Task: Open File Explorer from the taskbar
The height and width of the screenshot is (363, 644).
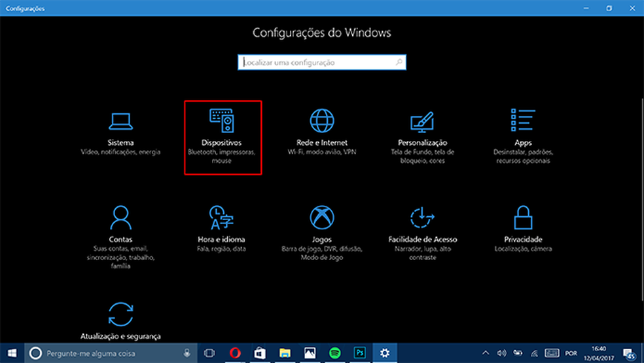Action: pyautogui.click(x=285, y=353)
